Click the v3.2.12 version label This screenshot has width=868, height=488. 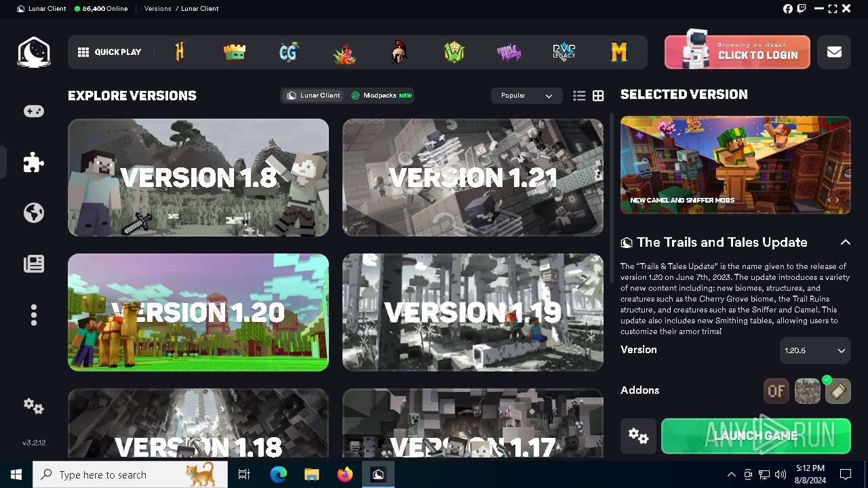pos(34,443)
